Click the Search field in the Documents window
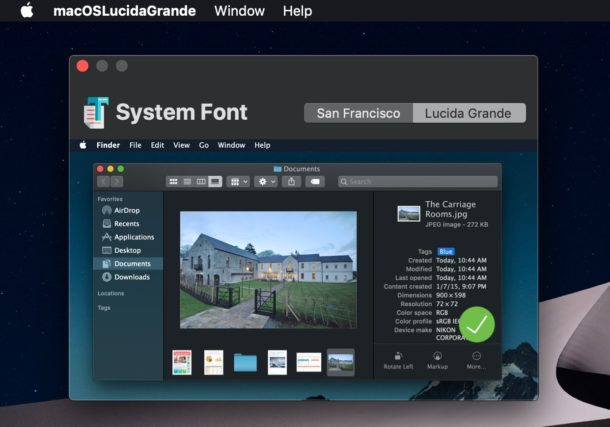Image resolution: width=610 pixels, height=427 pixels. (x=418, y=182)
